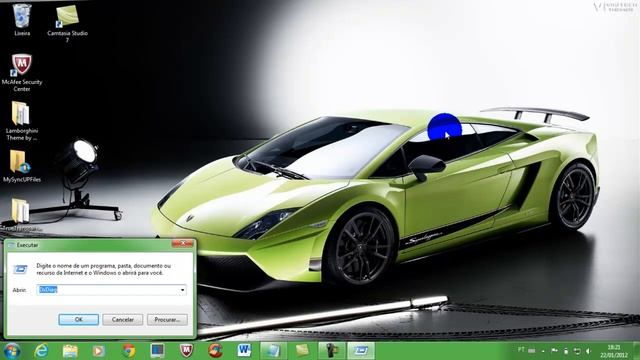Click the monitor icon in the taskbar
The height and width of the screenshot is (360, 640).
157,351
